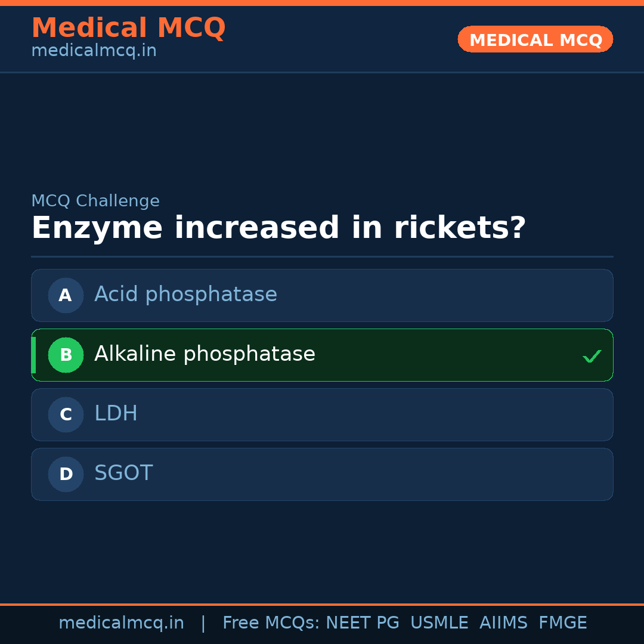Click the letter C circle badge
Image resolution: width=644 pixels, height=644 pixels.
point(66,414)
